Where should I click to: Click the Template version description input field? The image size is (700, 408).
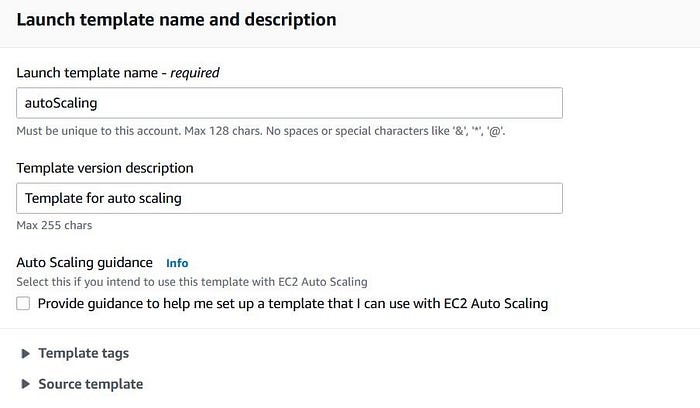coord(290,198)
